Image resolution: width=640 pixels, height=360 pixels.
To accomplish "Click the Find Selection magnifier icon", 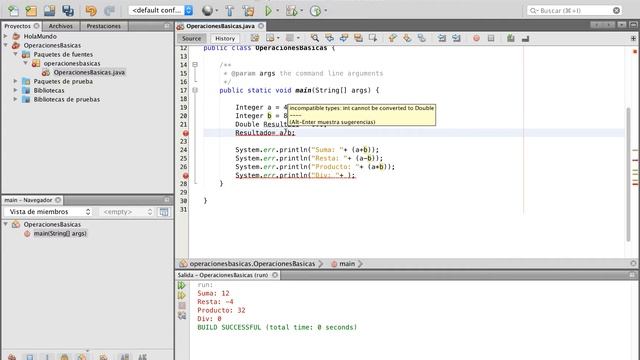I will 315,38.
